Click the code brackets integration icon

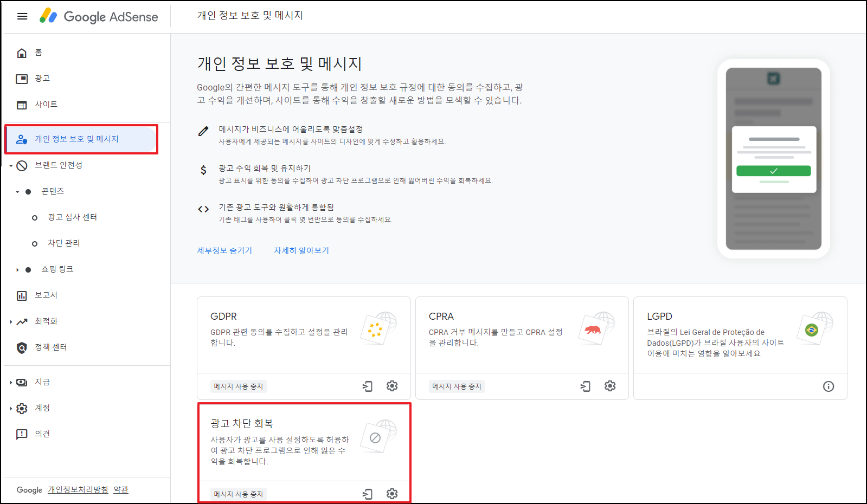pyautogui.click(x=203, y=209)
